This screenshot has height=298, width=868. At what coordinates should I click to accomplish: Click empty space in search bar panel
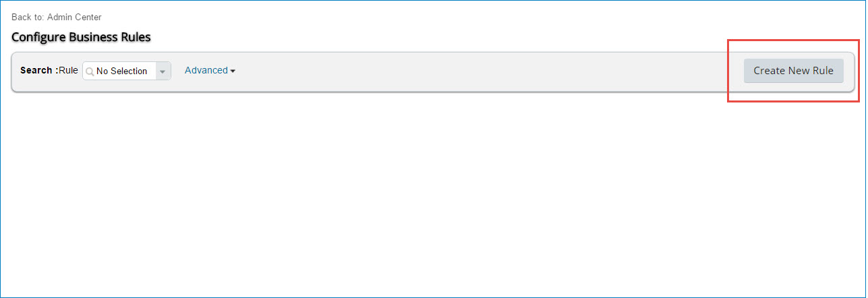pyautogui.click(x=486, y=71)
